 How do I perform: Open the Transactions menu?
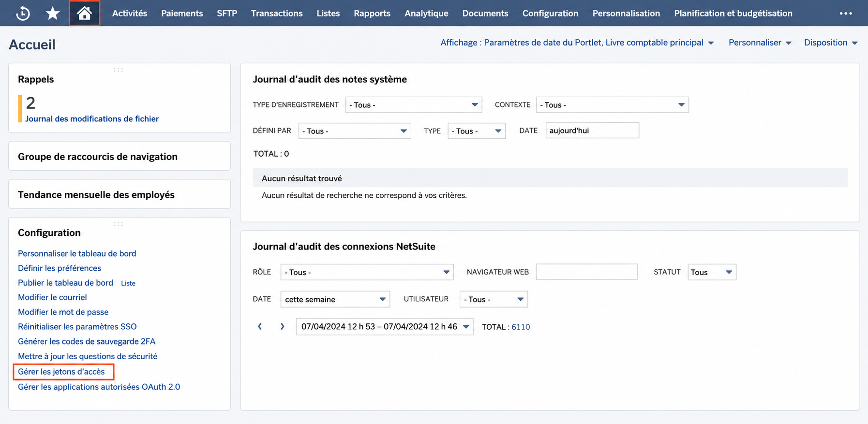click(277, 14)
